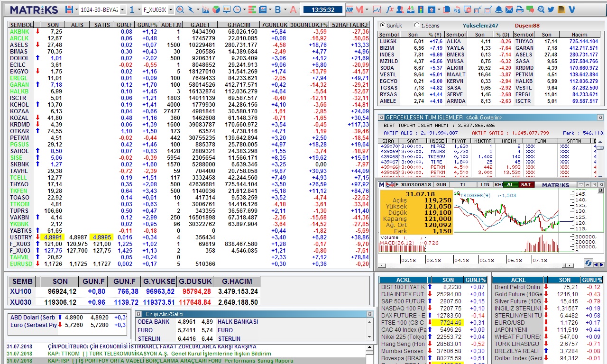The image size is (607, 364).
Task: Click the red-green depth bars icon
Action: point(252,9)
